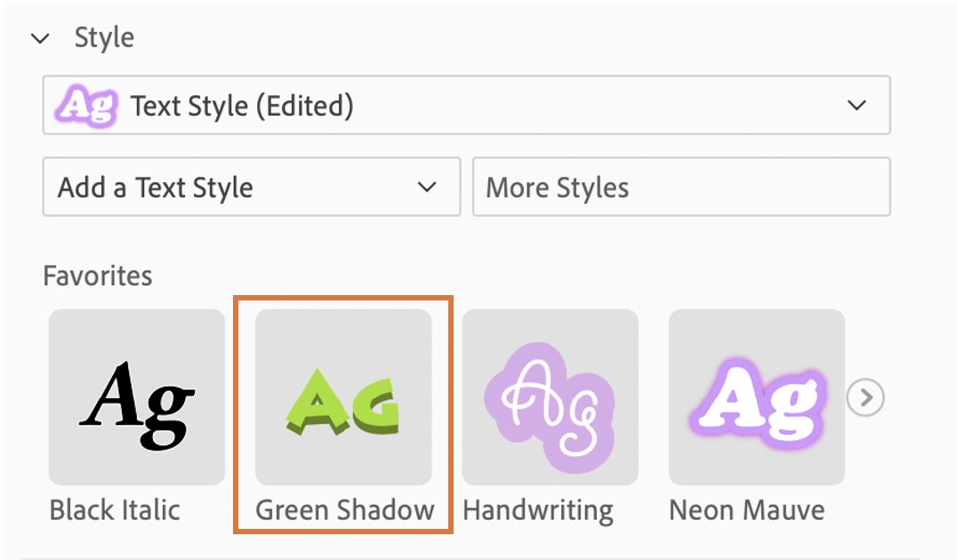Show next favorites with the round arrow
The height and width of the screenshot is (560, 957).
pyautogui.click(x=865, y=398)
